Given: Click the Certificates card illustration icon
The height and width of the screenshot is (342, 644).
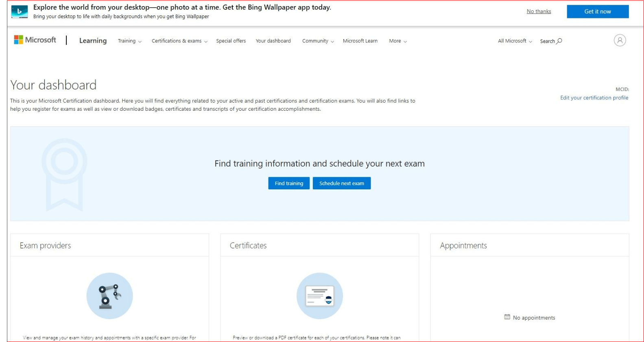Looking at the screenshot, I should click(319, 296).
